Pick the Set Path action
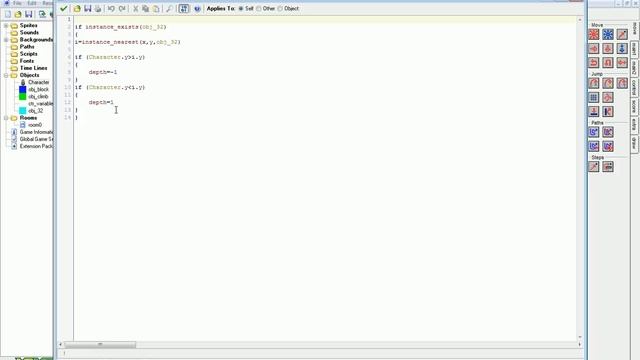 [x=594, y=132]
